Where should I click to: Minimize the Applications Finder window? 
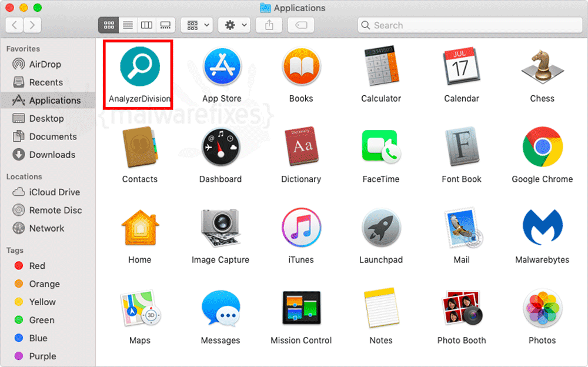pyautogui.click(x=24, y=8)
